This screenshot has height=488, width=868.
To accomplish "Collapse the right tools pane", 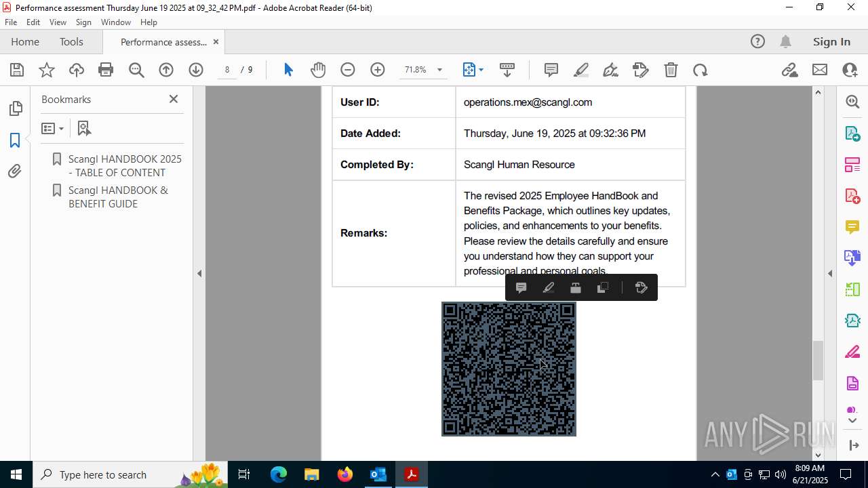I will click(830, 274).
